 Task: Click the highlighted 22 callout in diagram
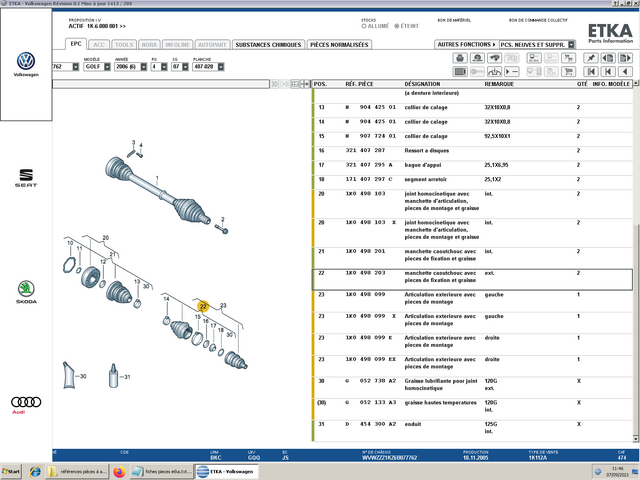203,307
